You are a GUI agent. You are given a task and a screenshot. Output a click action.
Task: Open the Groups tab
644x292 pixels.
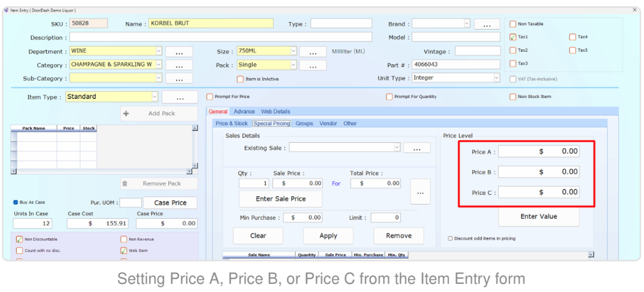[x=304, y=123]
